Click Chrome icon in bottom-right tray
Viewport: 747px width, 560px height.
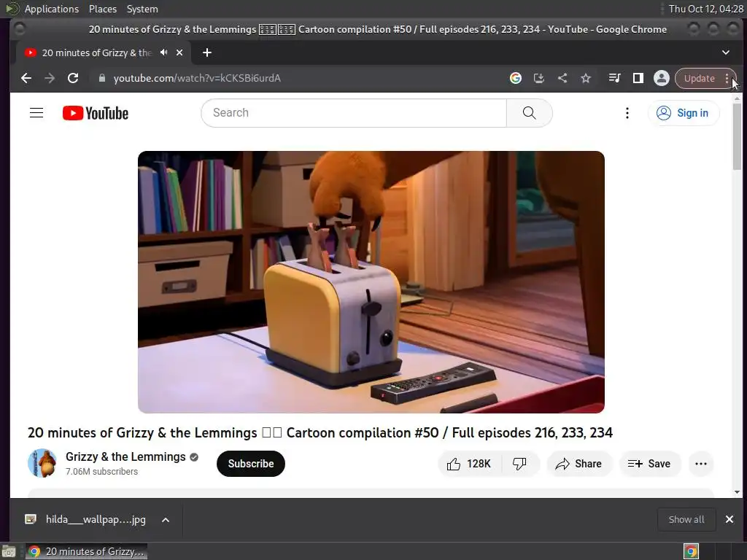pyautogui.click(x=692, y=551)
